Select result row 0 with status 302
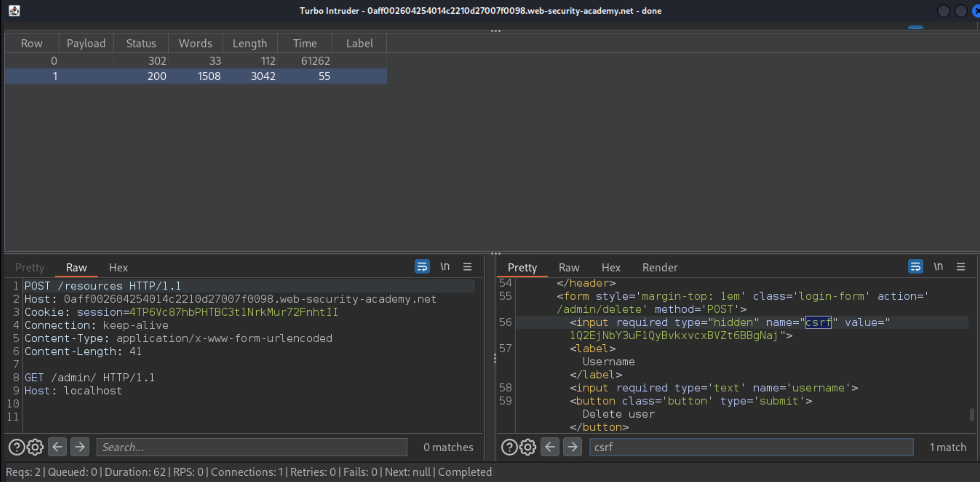Image resolution: width=980 pixels, height=482 pixels. (196, 61)
